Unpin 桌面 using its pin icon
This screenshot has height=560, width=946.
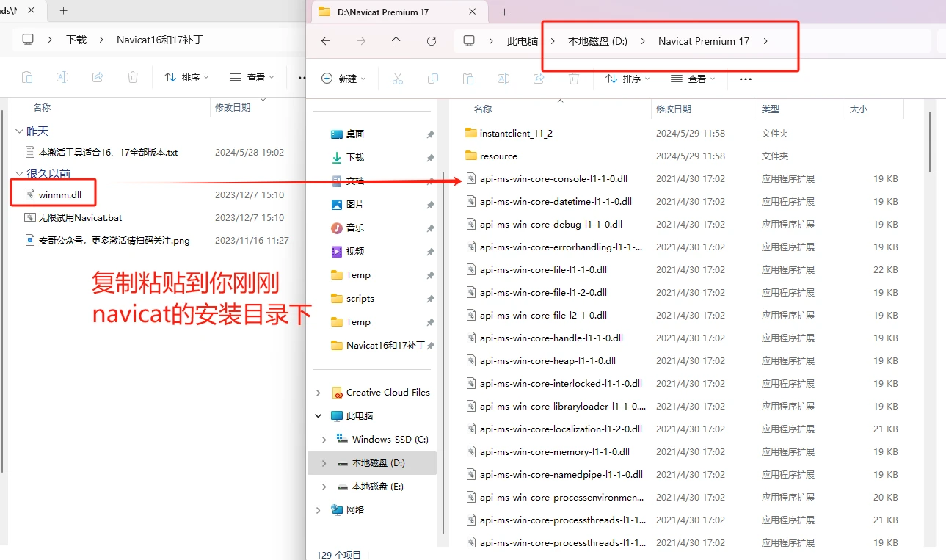coord(430,134)
